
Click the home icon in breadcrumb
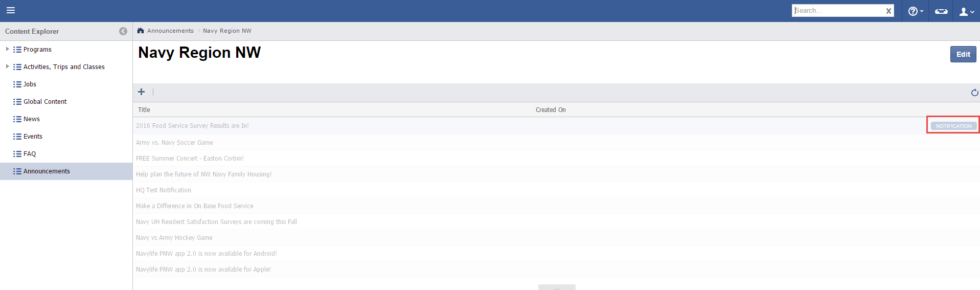pyautogui.click(x=141, y=31)
